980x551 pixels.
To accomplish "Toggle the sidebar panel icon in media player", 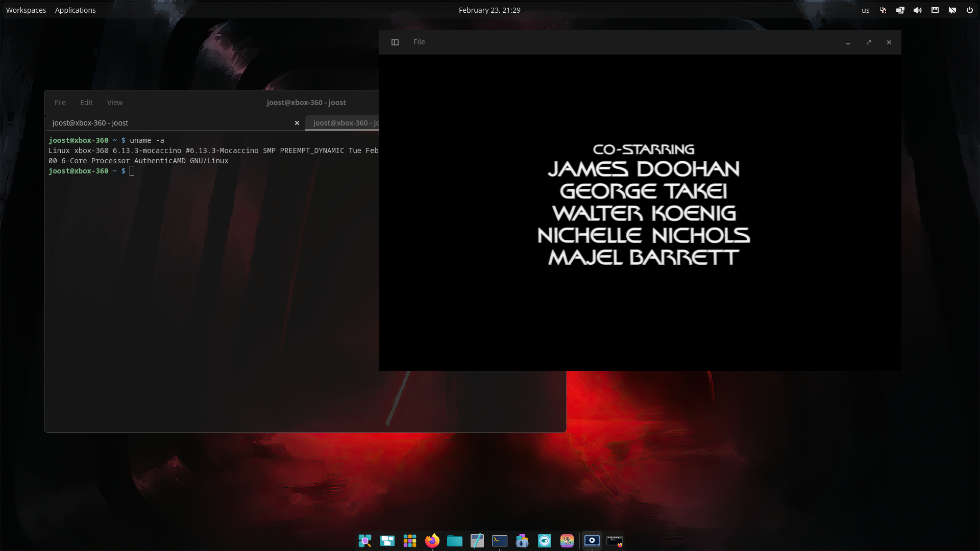I will [395, 42].
